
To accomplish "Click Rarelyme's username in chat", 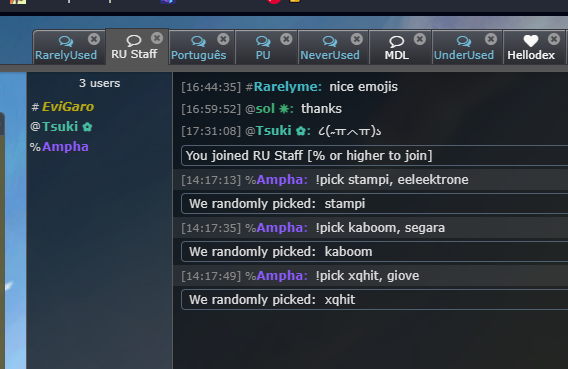I will 288,87.
